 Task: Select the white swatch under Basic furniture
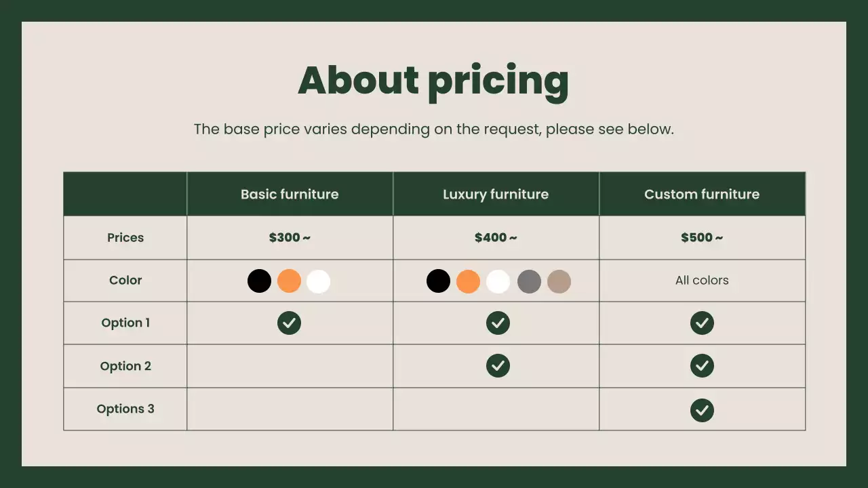[x=318, y=281]
